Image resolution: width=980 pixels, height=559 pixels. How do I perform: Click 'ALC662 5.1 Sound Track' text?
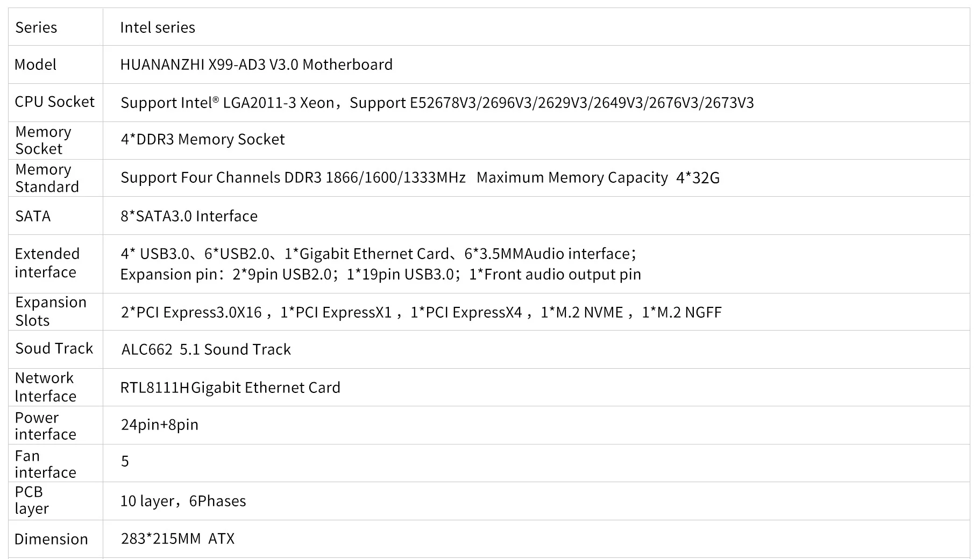(206, 349)
